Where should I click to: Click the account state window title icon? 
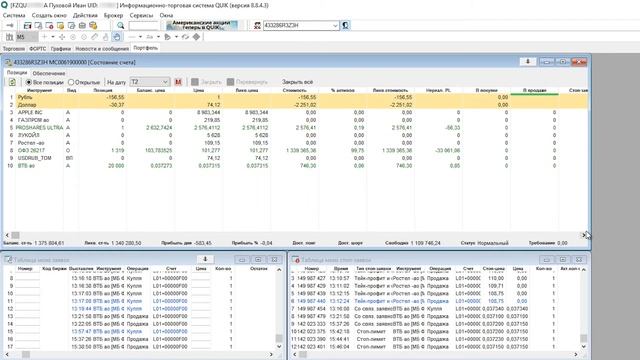(x=8, y=62)
